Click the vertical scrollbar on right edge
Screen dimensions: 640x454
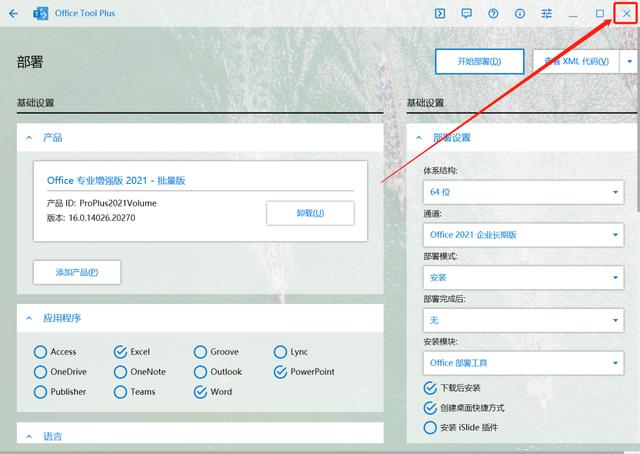[x=638, y=122]
